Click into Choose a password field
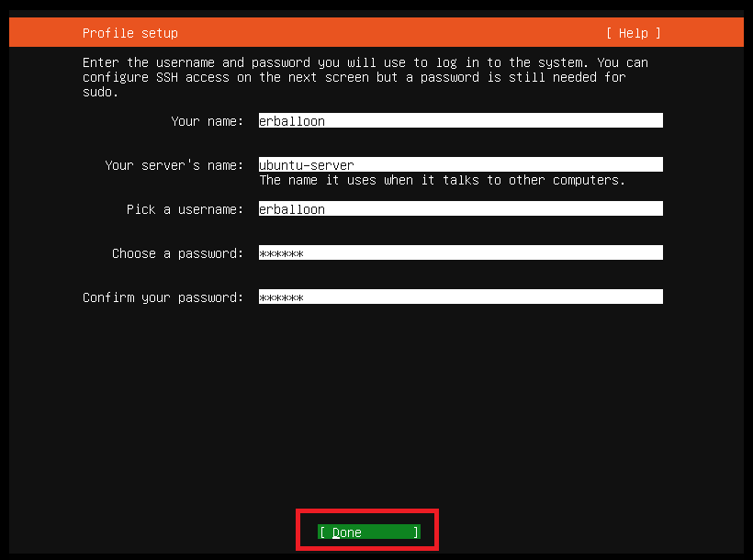753x560 pixels. (x=460, y=252)
